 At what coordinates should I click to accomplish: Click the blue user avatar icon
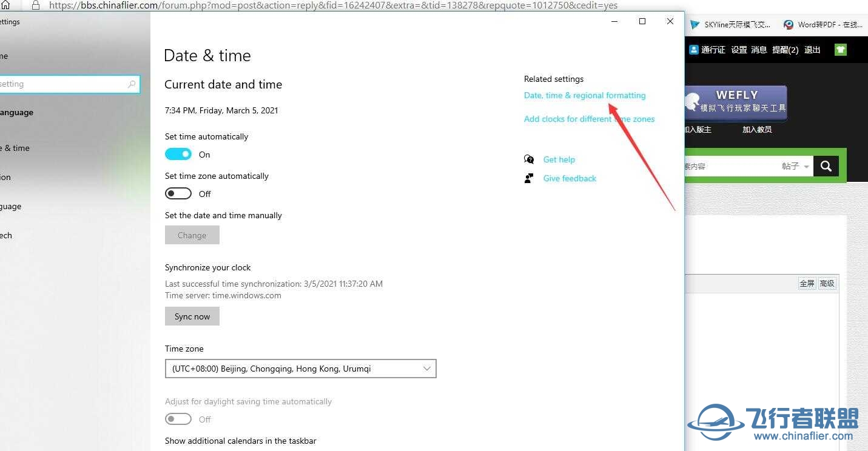pos(694,50)
